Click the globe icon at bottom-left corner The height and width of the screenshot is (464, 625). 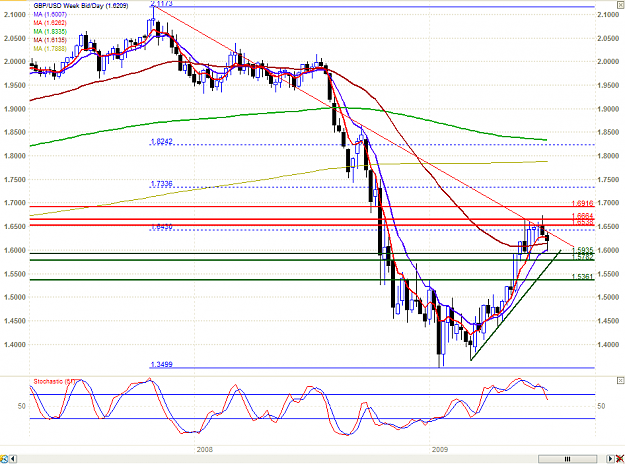click(x=4, y=459)
